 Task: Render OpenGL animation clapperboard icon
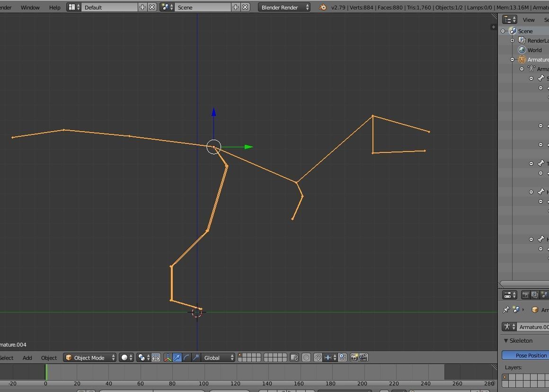pyautogui.click(x=363, y=357)
